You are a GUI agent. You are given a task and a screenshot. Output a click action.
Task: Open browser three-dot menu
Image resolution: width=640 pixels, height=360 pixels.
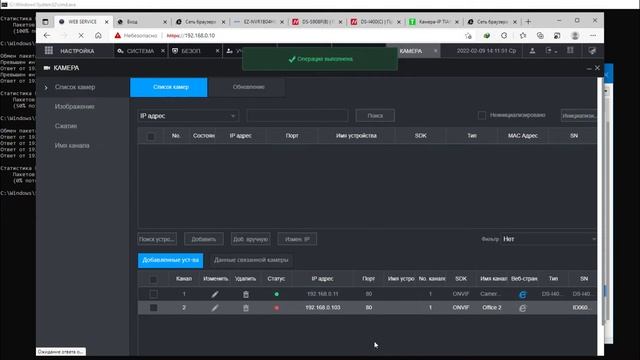593,36
